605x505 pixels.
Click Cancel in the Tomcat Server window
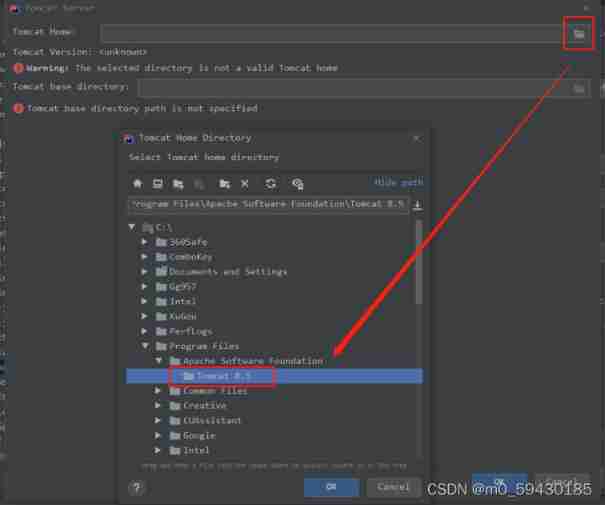562,482
